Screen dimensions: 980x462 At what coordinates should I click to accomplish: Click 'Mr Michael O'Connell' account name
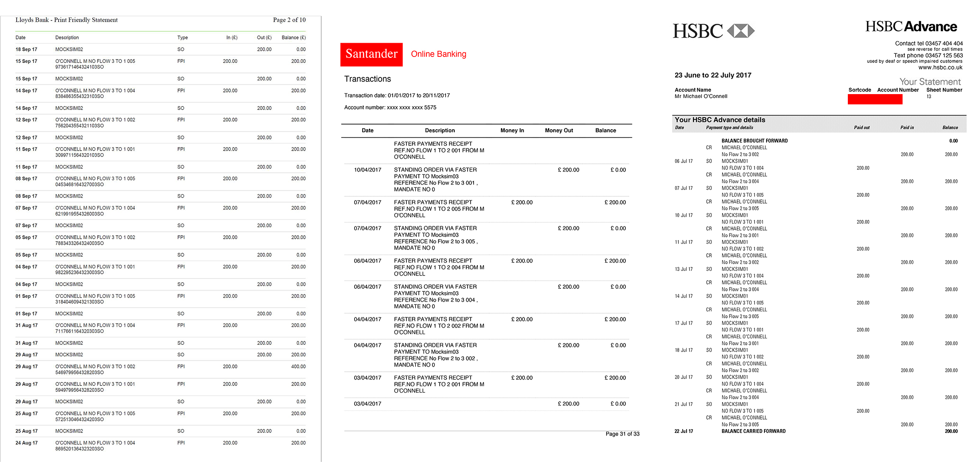pos(701,96)
